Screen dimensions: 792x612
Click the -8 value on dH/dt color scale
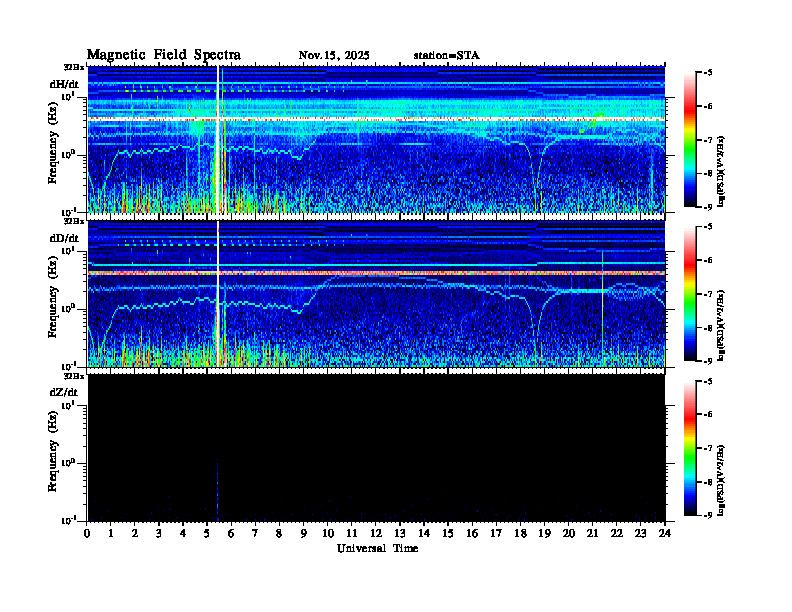708,173
